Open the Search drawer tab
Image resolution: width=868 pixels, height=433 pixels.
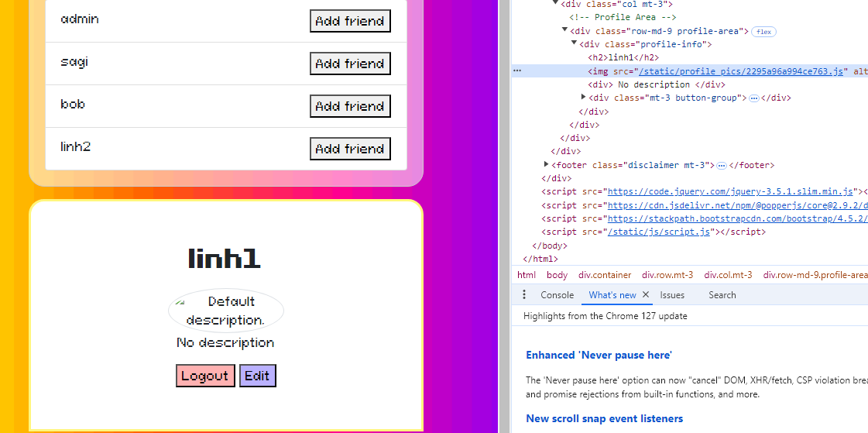(x=722, y=295)
